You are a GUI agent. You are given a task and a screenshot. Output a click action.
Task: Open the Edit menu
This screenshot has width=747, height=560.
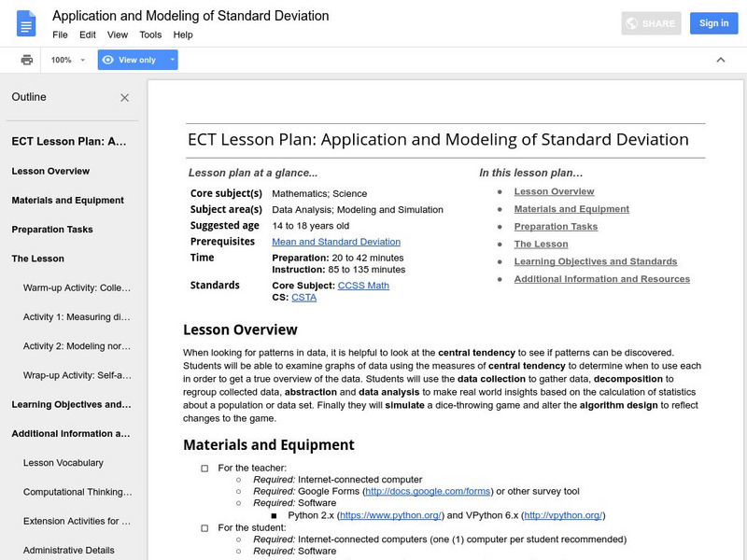click(x=88, y=35)
